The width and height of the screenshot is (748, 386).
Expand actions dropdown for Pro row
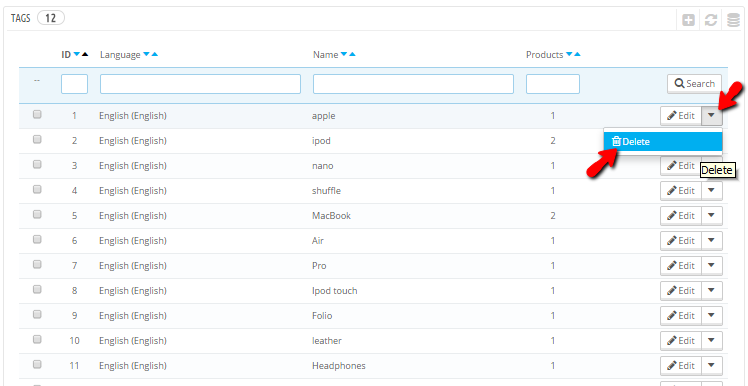tap(712, 265)
